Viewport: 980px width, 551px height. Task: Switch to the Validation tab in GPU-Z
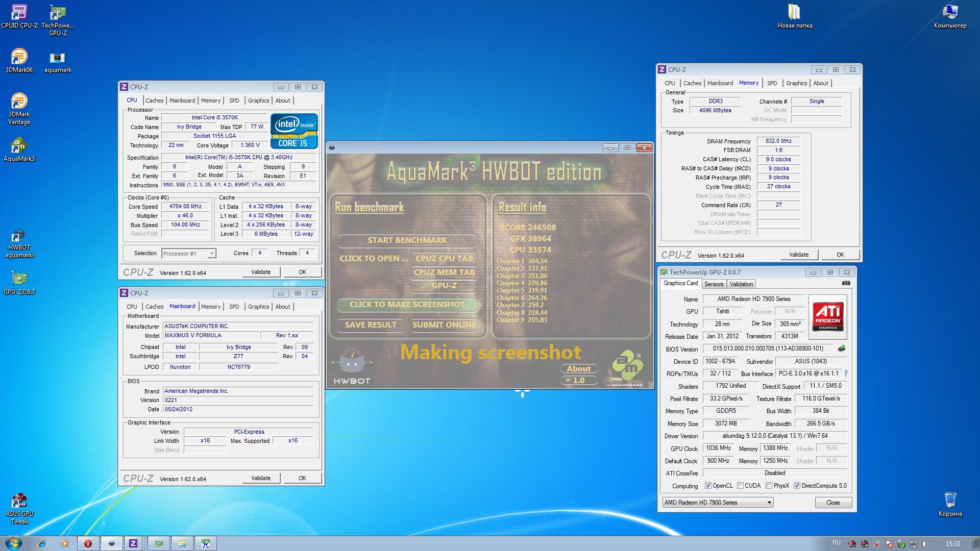tap(741, 284)
